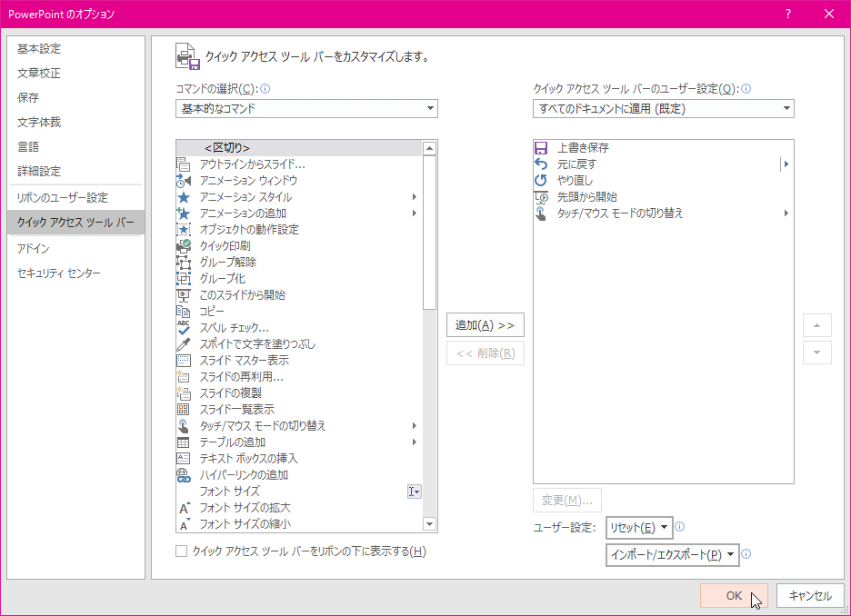
Task: Open the リセット dropdown button
Action: [639, 528]
